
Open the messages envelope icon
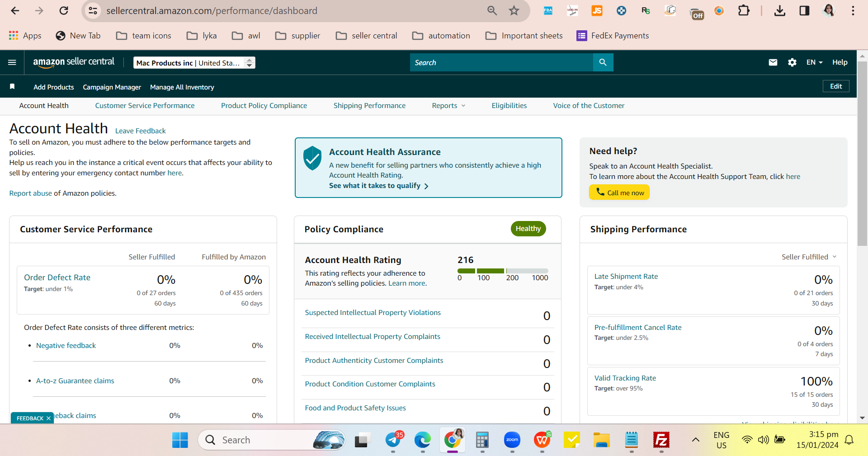pos(773,62)
